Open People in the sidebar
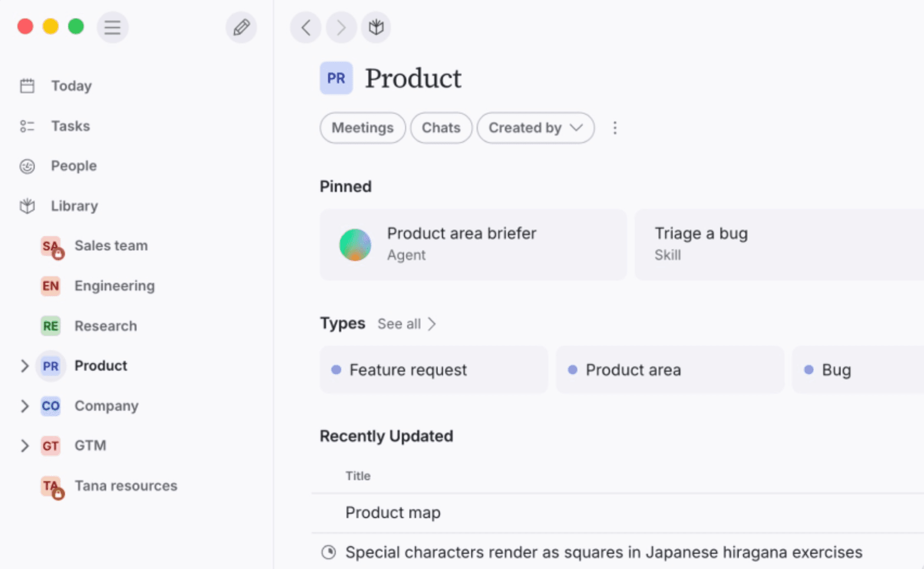Image resolution: width=924 pixels, height=569 pixels. pos(74,166)
